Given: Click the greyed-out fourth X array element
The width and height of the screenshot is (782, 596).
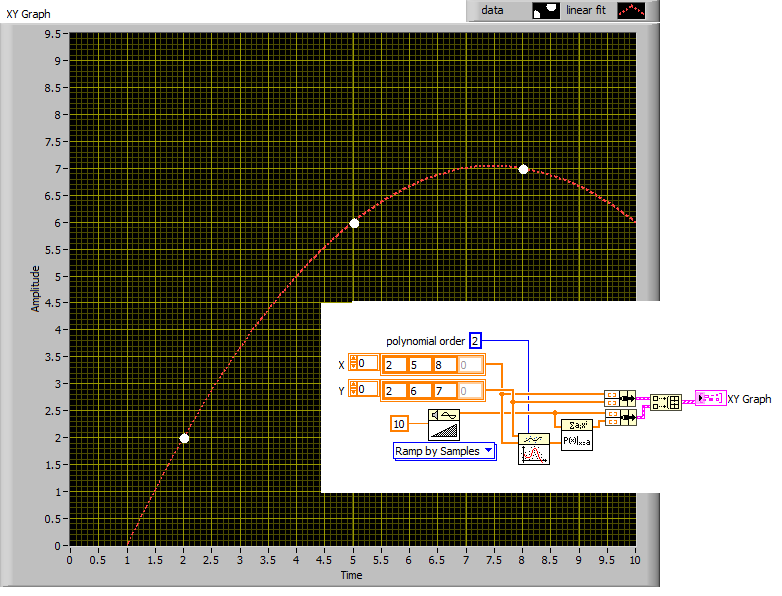Looking at the screenshot, I should pyautogui.click(x=470, y=365).
